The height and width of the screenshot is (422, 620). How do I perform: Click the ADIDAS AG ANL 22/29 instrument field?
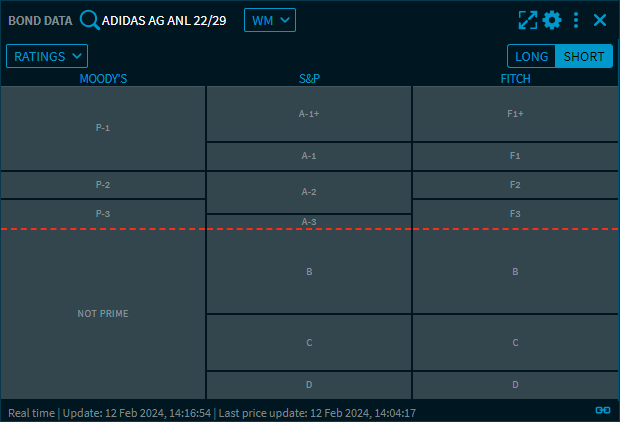[164, 20]
